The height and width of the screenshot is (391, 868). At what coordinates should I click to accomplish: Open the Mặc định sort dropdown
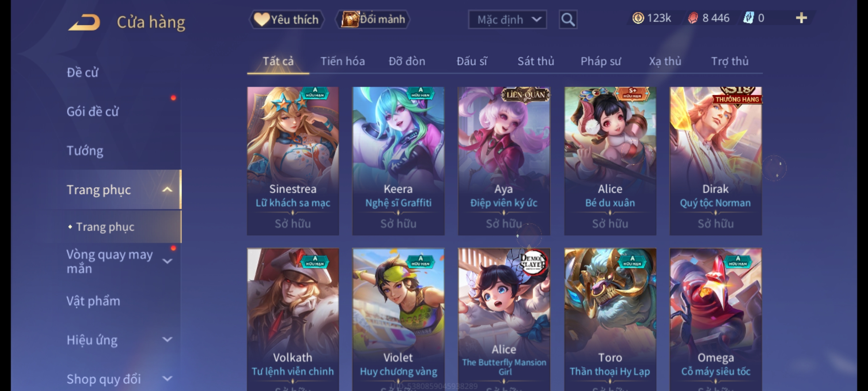point(507,20)
